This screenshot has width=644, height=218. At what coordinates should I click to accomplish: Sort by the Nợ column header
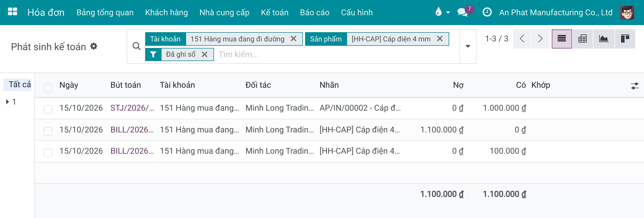(x=458, y=85)
